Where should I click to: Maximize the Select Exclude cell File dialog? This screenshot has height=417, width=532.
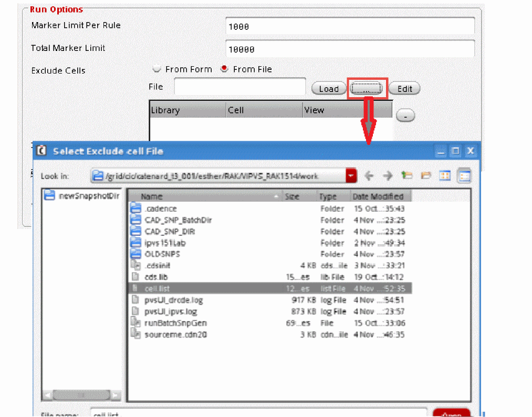(455, 151)
